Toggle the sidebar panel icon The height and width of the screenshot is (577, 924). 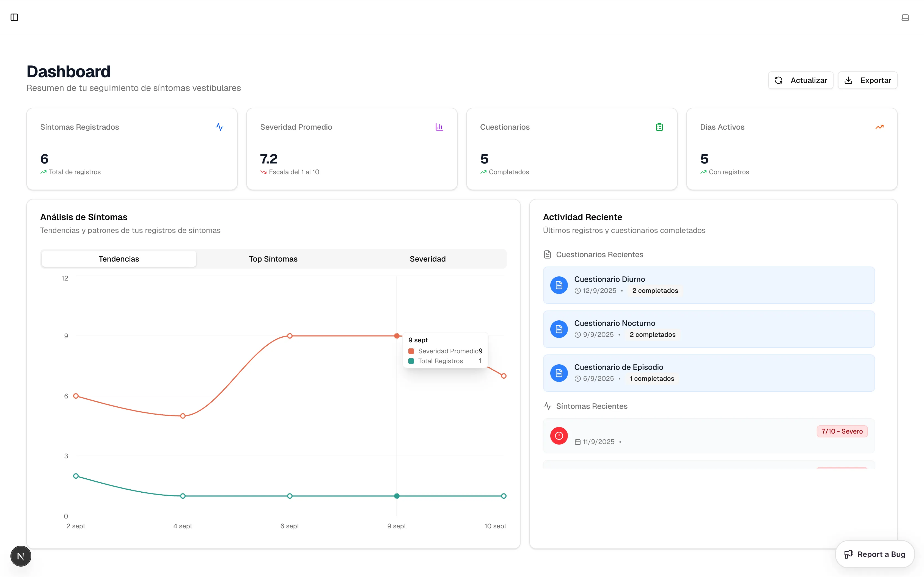point(14,17)
